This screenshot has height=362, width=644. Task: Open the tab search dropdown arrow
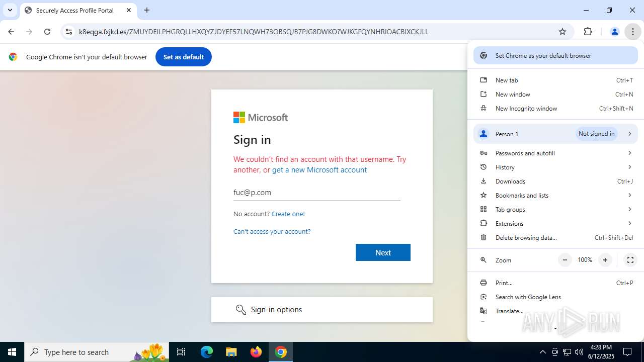tap(10, 10)
